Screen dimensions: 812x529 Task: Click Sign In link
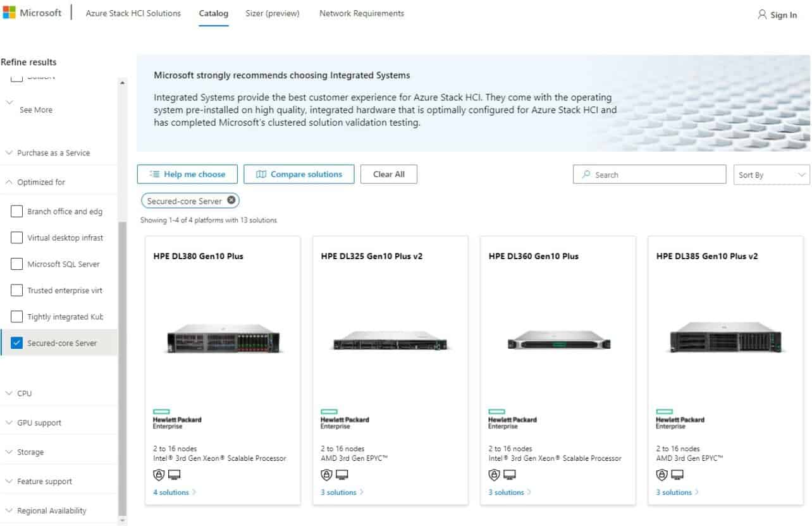point(784,15)
